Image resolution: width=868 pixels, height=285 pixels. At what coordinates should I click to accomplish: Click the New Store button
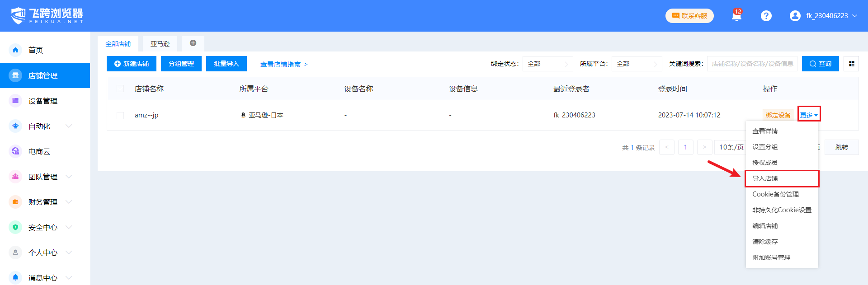pyautogui.click(x=132, y=64)
